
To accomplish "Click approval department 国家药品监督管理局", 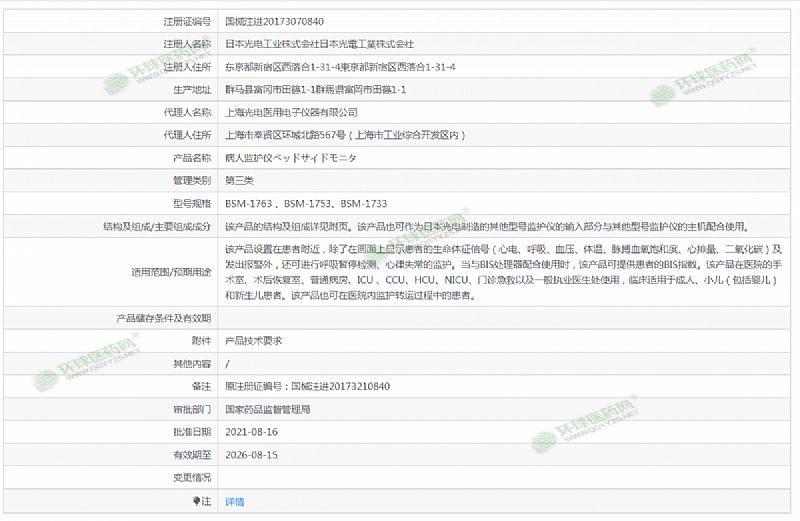I will pyautogui.click(x=267, y=409).
